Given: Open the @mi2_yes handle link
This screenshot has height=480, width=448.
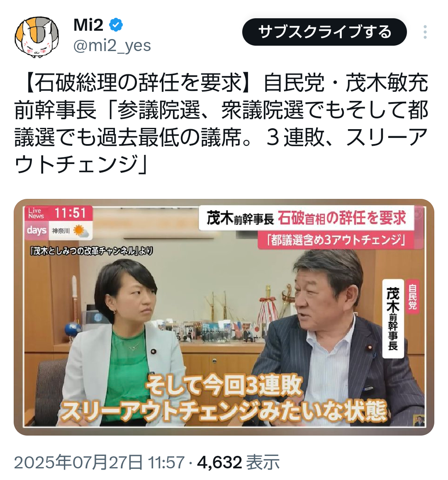Looking at the screenshot, I should [112, 46].
